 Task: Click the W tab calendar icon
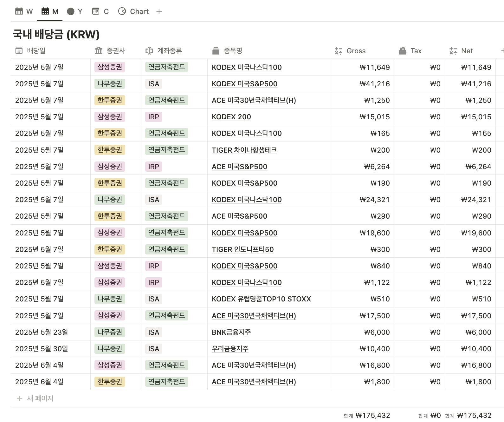coord(19,11)
